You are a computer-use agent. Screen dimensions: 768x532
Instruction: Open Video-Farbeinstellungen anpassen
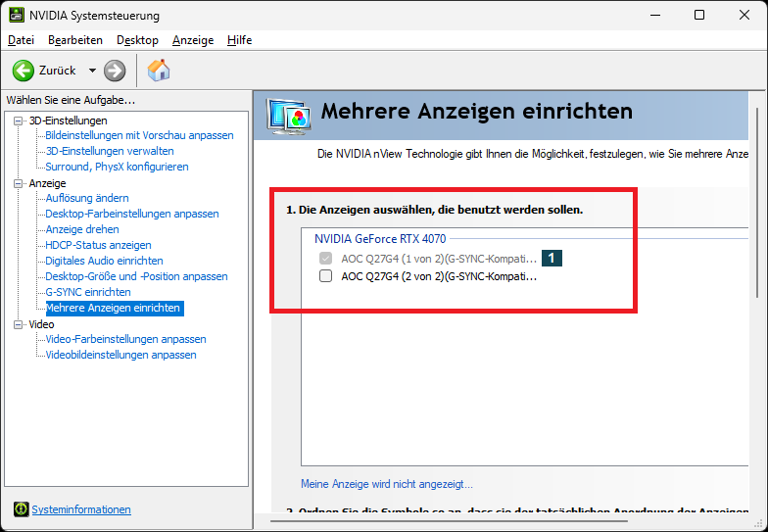coord(125,339)
